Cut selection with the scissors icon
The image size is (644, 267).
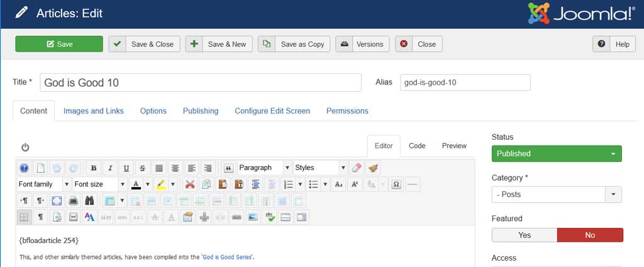pos(190,185)
